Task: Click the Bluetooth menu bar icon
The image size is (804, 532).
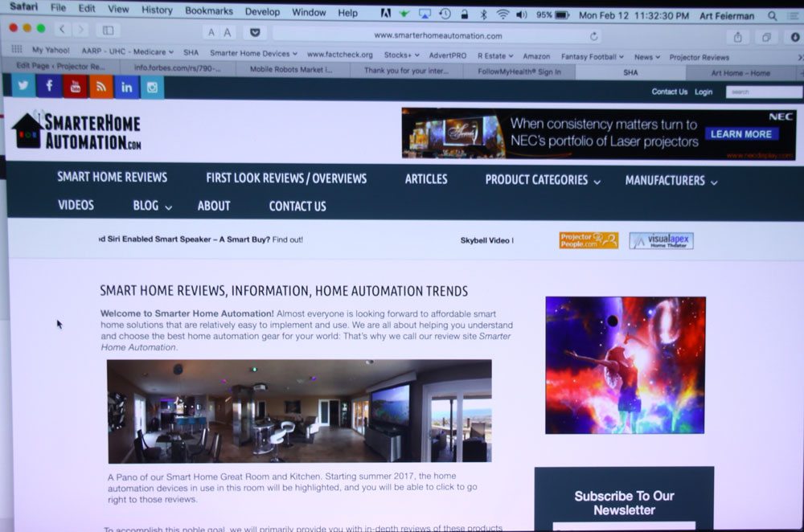Action: tap(483, 14)
